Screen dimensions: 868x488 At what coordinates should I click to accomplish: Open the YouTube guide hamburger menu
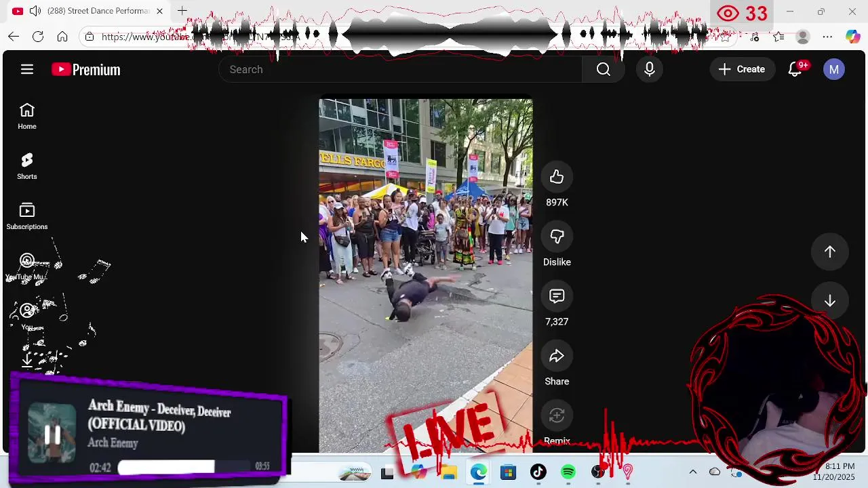[x=27, y=69]
